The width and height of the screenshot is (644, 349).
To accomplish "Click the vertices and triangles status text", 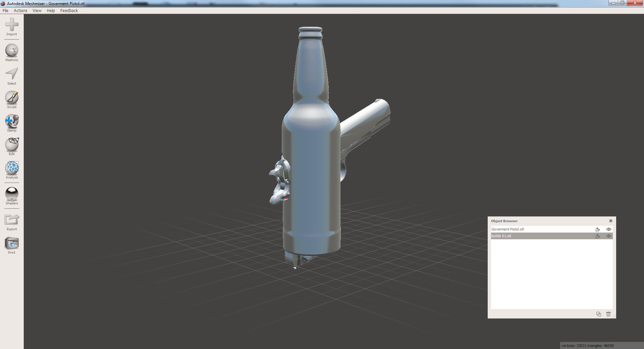I will [587, 346].
